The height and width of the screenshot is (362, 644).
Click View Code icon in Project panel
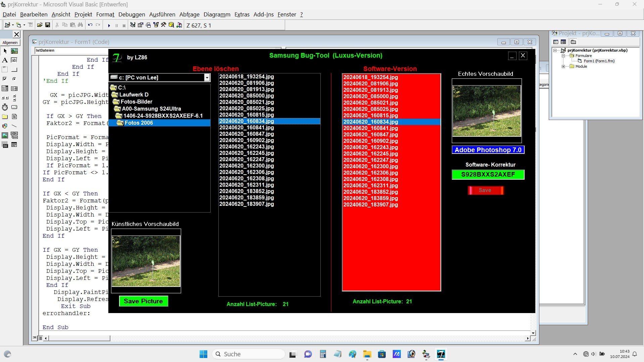click(556, 42)
